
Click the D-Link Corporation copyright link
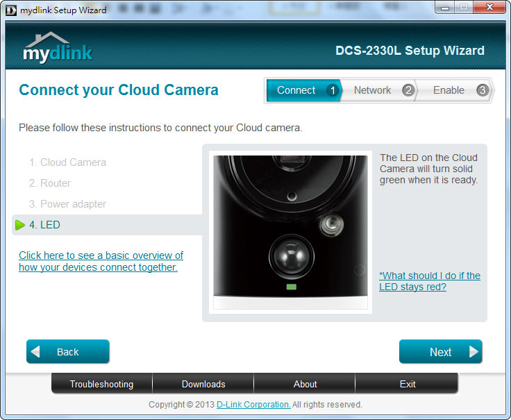253,405
